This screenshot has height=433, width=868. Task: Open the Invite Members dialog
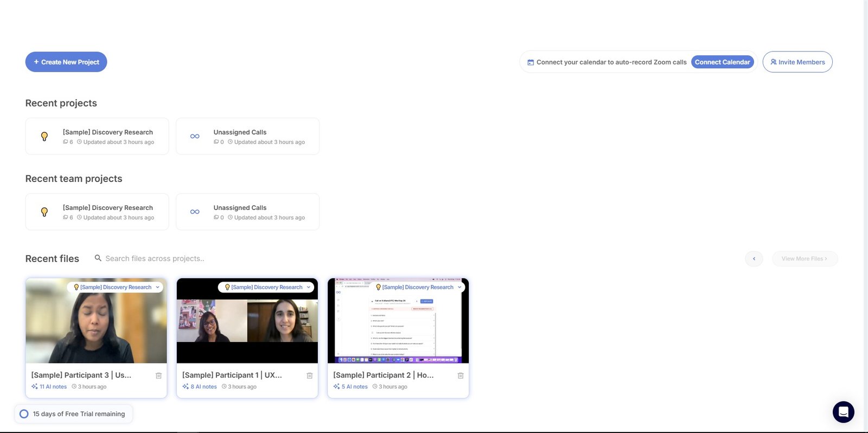(797, 62)
